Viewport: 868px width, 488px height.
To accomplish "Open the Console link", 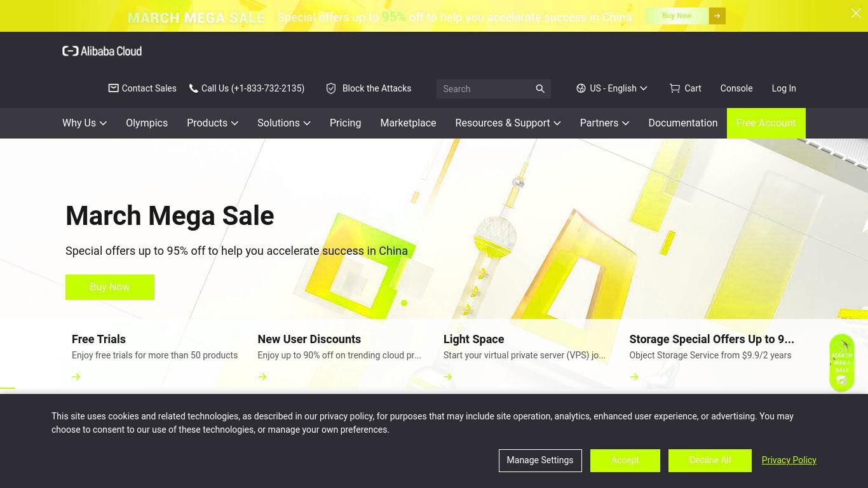I will [736, 88].
